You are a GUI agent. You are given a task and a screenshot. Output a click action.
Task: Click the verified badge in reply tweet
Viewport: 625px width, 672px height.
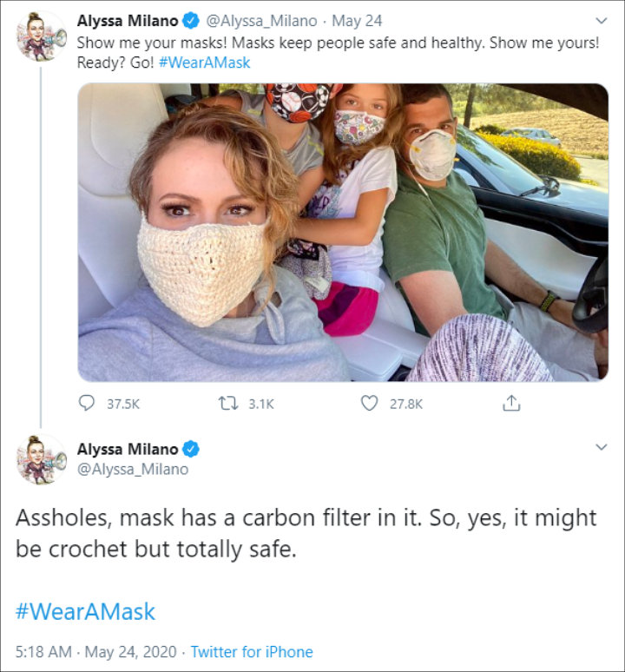tap(192, 449)
